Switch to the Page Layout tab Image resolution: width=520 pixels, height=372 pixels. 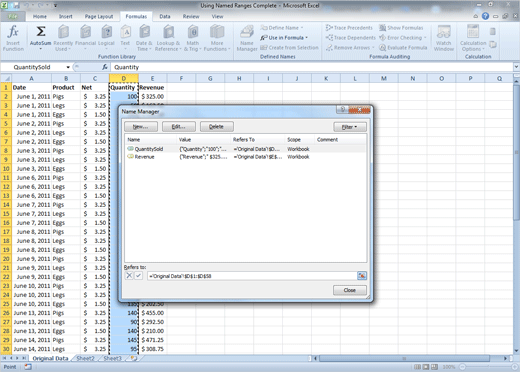pos(99,16)
